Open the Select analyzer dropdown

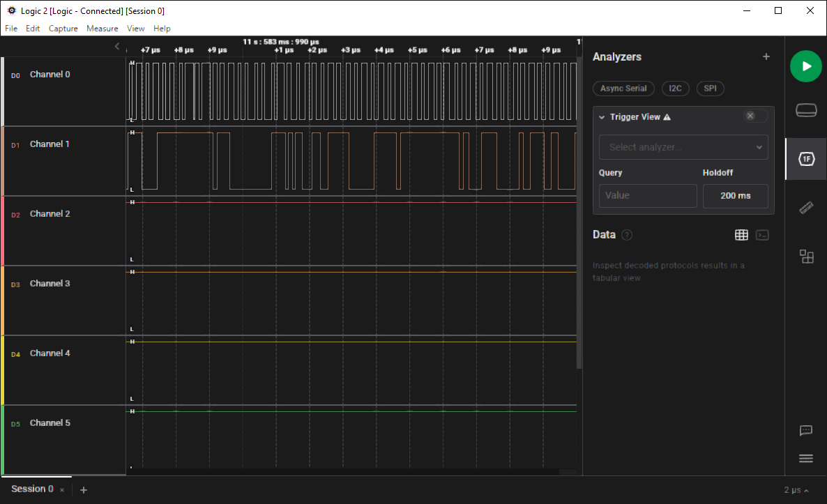[x=683, y=147]
